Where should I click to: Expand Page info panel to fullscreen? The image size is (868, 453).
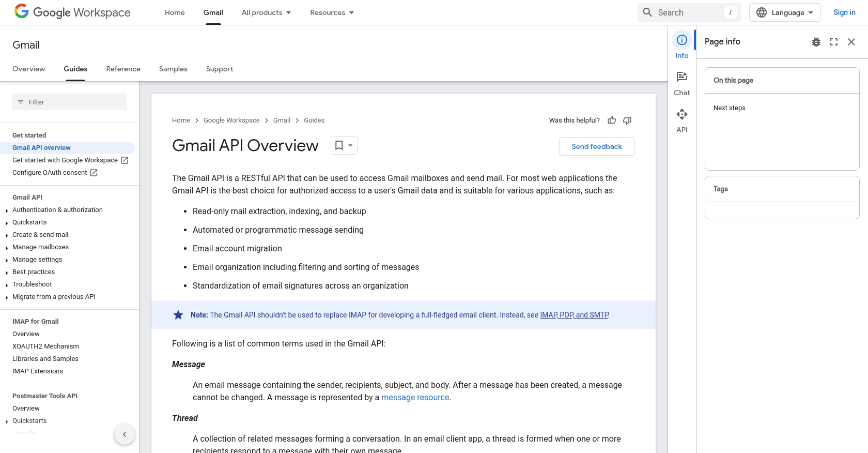click(x=834, y=42)
